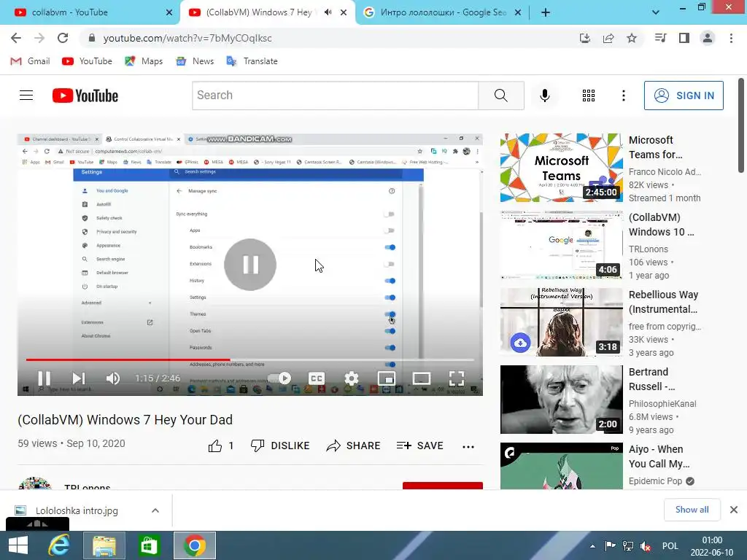Open Chrome three-dot menu
Viewport: 747px width, 560px height.
[x=731, y=38]
